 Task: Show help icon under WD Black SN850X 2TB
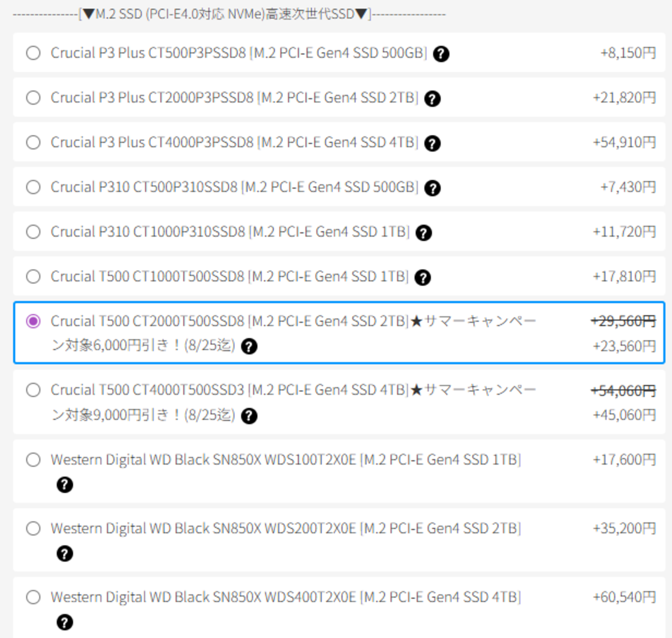point(65,553)
